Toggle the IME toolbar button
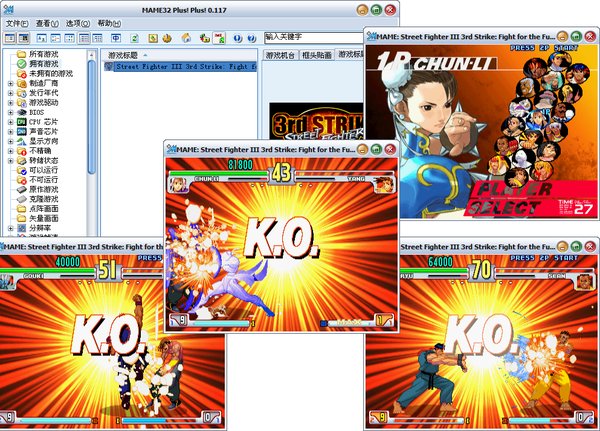Image resolution: width=600 pixels, height=431 pixels. (219, 38)
